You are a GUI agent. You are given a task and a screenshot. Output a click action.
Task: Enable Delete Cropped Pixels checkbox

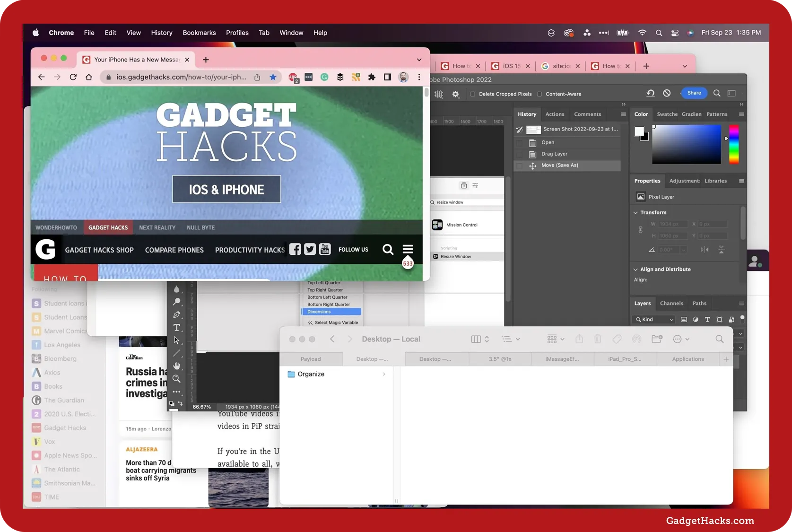472,94
